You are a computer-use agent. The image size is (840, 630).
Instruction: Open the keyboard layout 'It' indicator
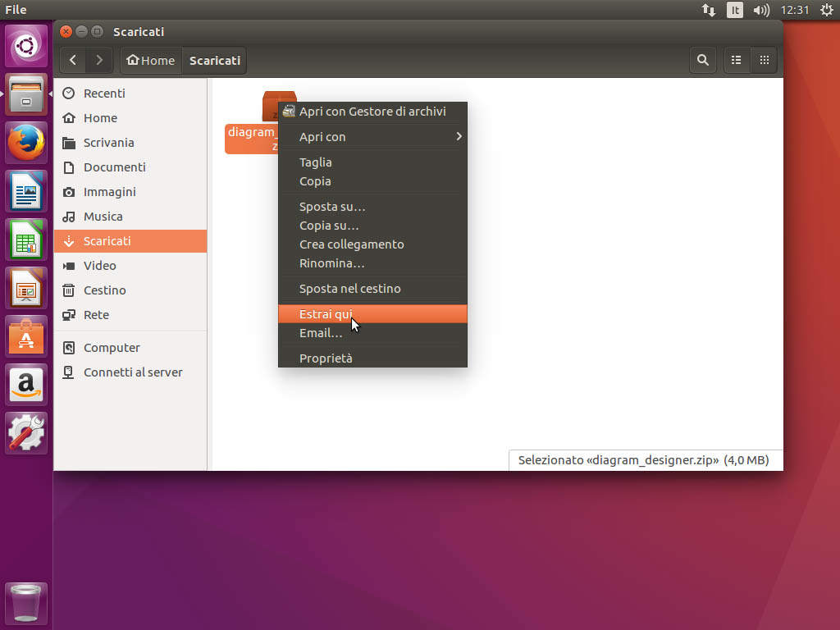coord(735,10)
